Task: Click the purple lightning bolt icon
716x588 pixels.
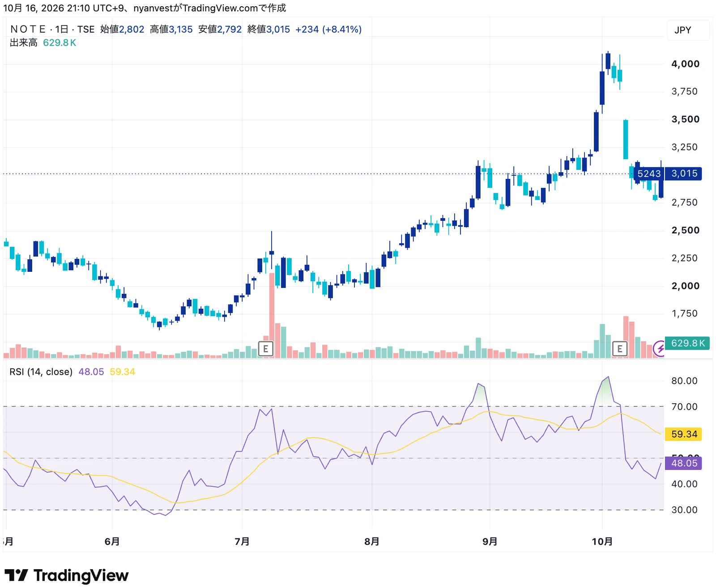Action: tap(660, 348)
